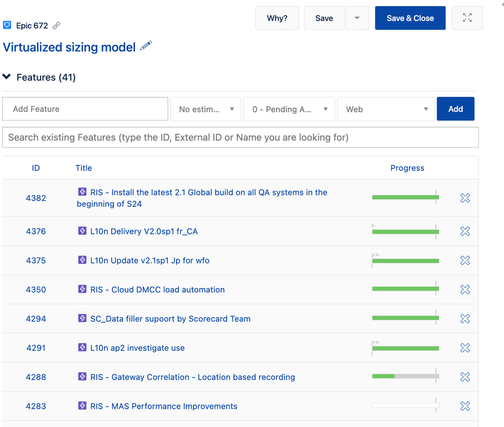Viewport: 504px width, 427px height.
Task: Open the Web program dropdown
Action: click(x=386, y=109)
